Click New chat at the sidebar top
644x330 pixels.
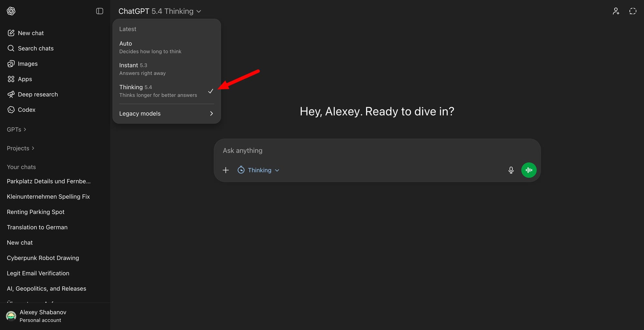(x=31, y=33)
